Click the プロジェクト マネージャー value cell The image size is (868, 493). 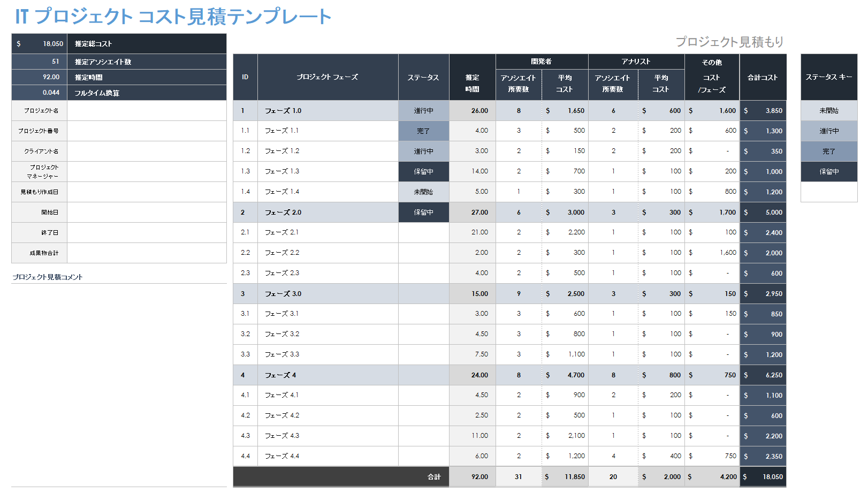[x=147, y=172]
